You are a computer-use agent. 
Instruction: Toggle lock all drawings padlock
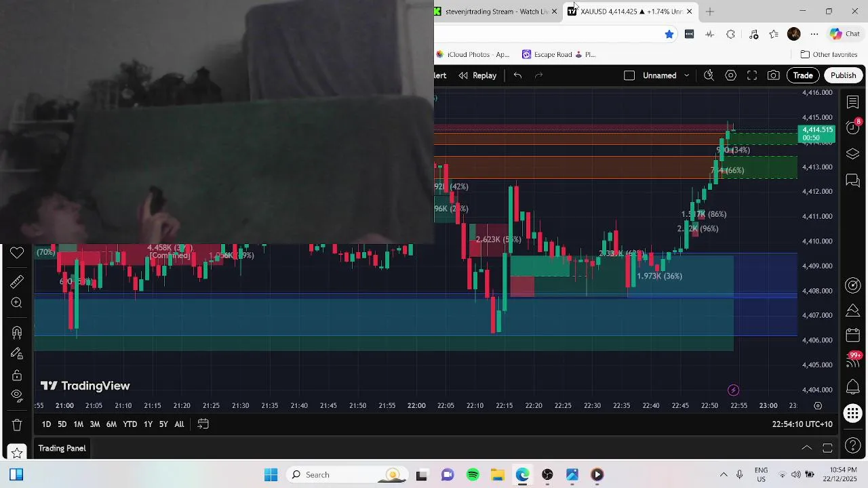point(17,375)
